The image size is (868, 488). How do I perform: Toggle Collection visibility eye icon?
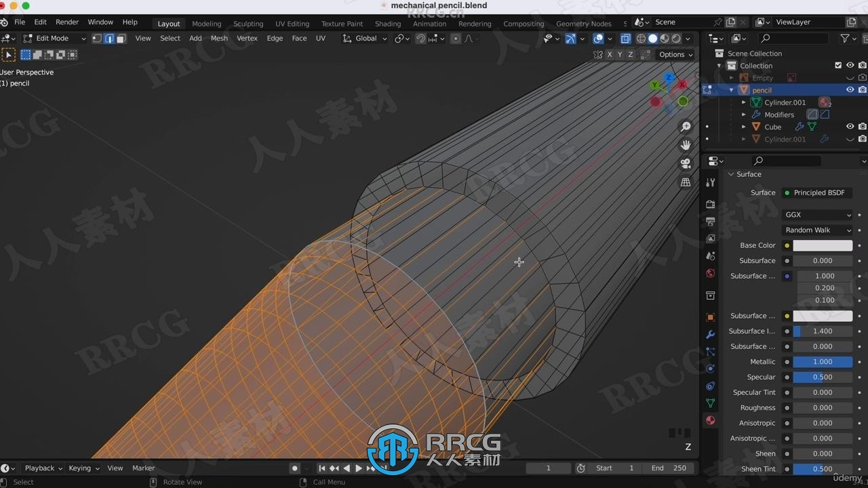850,66
